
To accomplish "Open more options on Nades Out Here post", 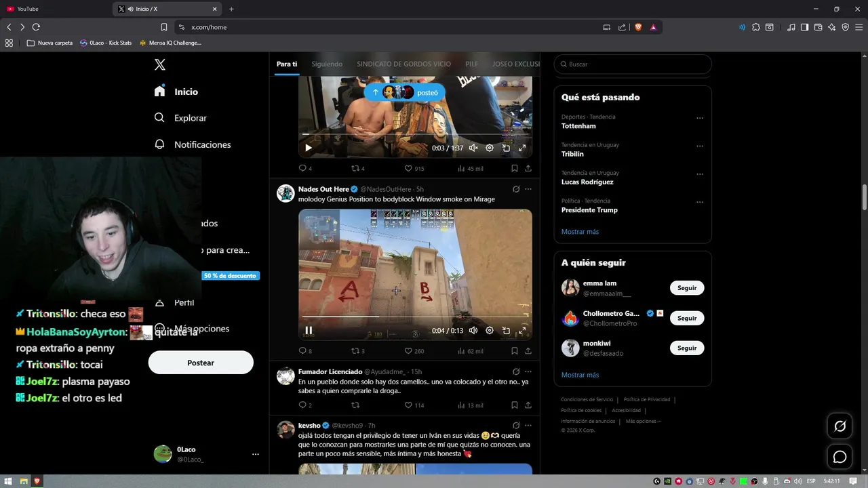I will (x=528, y=189).
